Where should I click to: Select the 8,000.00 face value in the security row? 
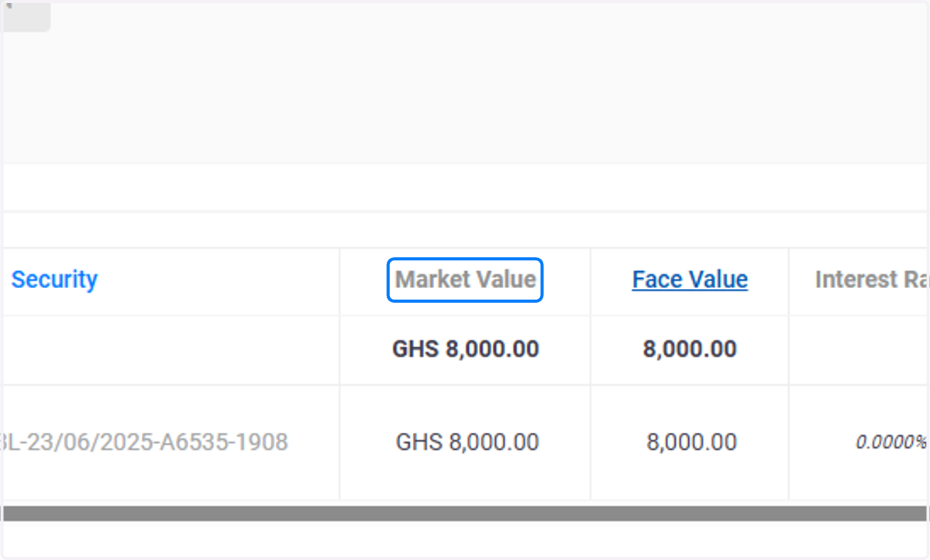[691, 442]
